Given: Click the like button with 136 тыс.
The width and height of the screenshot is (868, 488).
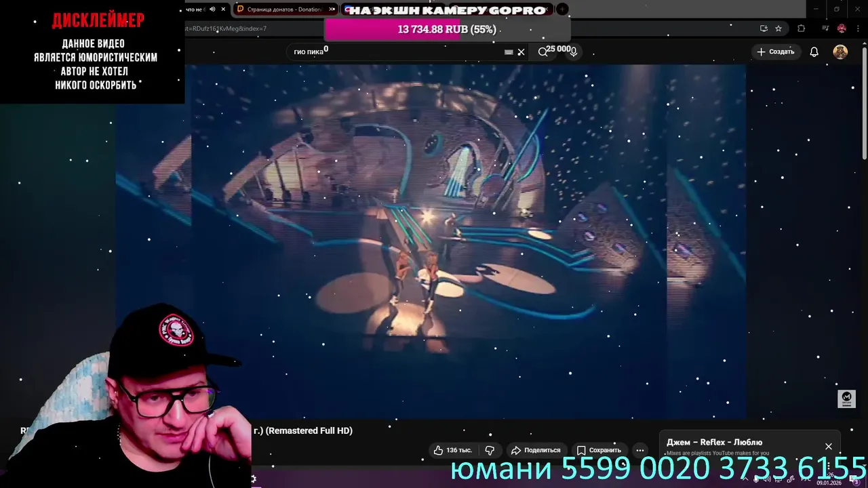Looking at the screenshot, I should [452, 450].
